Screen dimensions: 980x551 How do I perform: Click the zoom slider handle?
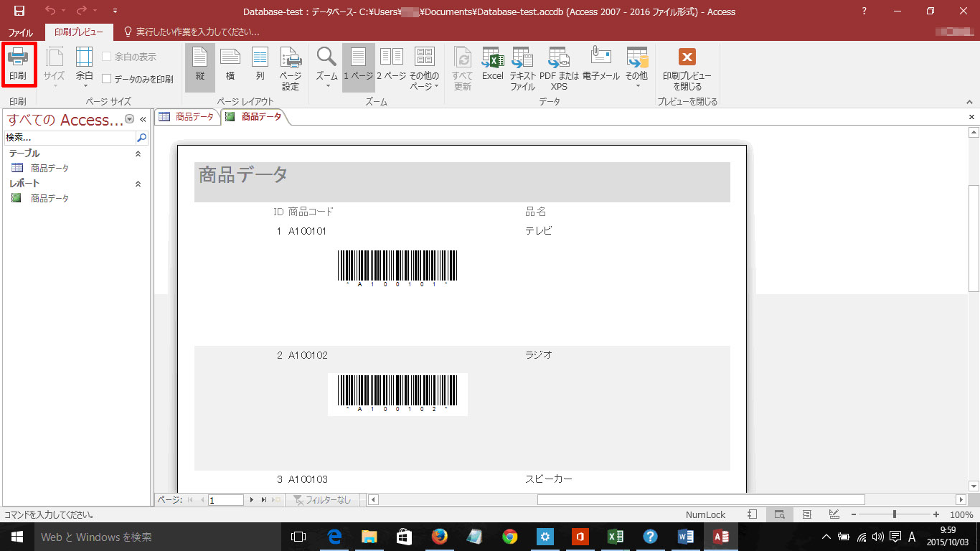click(x=894, y=514)
